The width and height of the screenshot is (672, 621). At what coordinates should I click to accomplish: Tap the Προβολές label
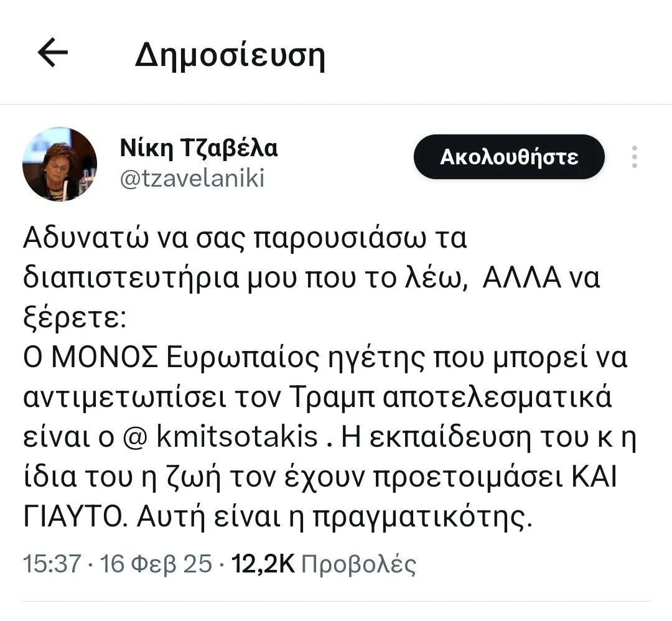click(x=358, y=564)
